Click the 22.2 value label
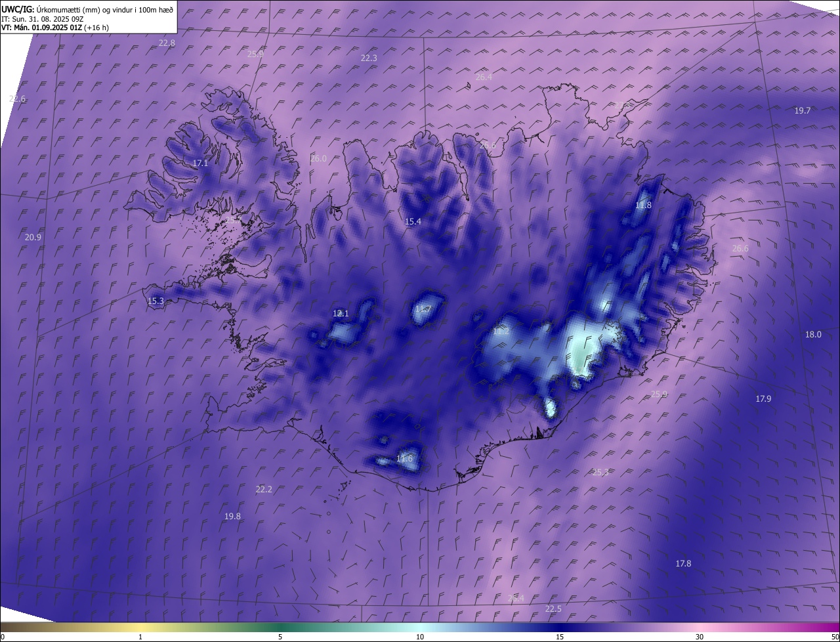840x642 pixels. click(264, 489)
